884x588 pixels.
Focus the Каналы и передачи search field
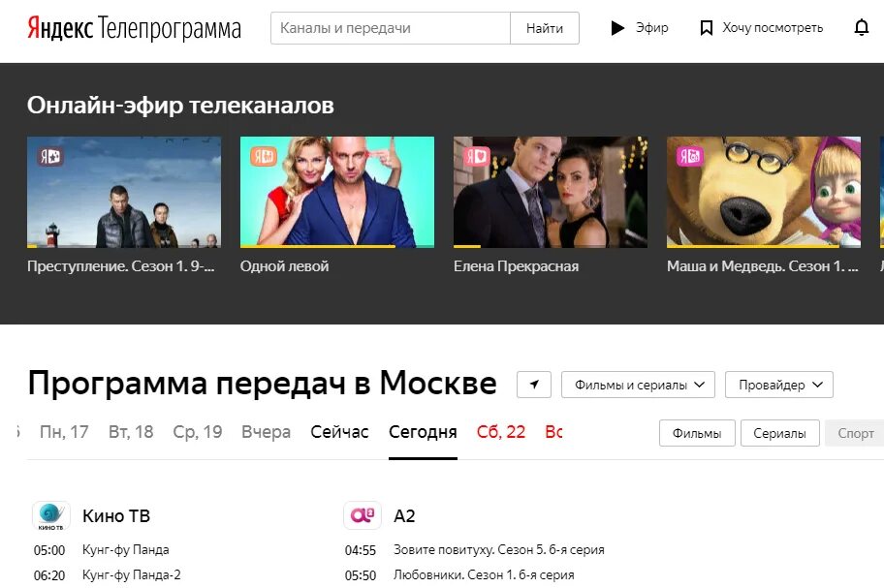click(x=391, y=28)
